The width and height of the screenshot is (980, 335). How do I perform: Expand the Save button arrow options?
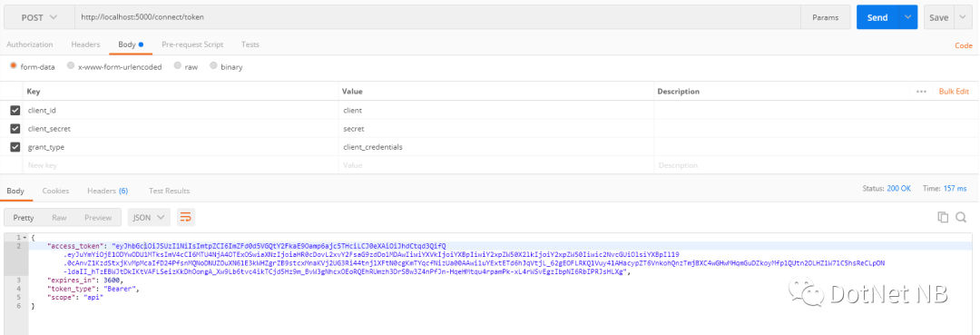(963, 17)
